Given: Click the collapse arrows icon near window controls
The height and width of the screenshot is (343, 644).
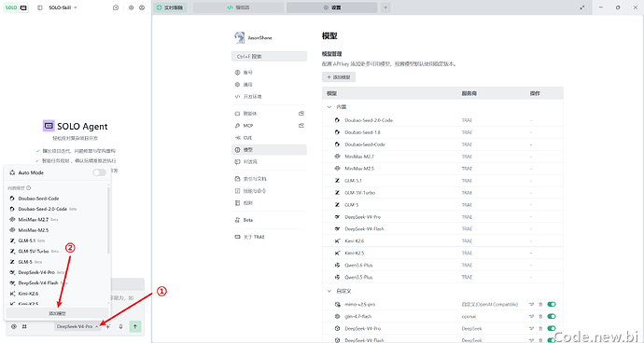Looking at the screenshot, I should pos(582,7).
